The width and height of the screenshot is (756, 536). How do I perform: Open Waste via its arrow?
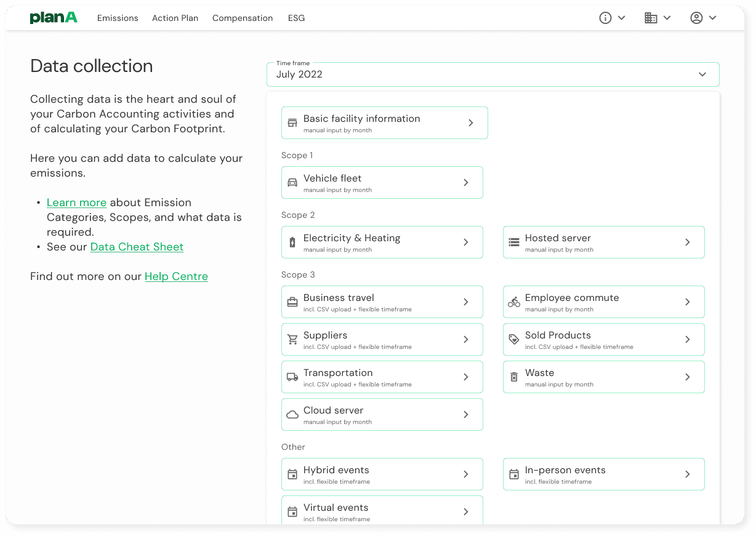688,377
